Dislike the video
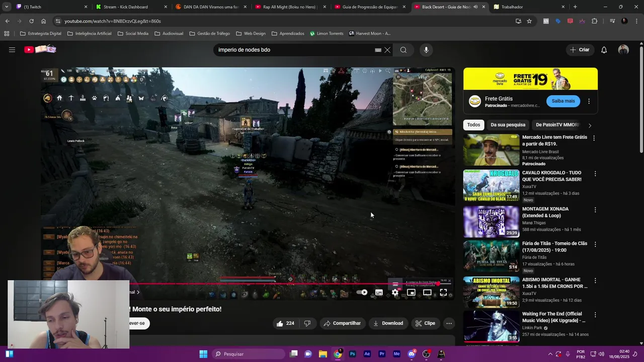 tap(307, 323)
